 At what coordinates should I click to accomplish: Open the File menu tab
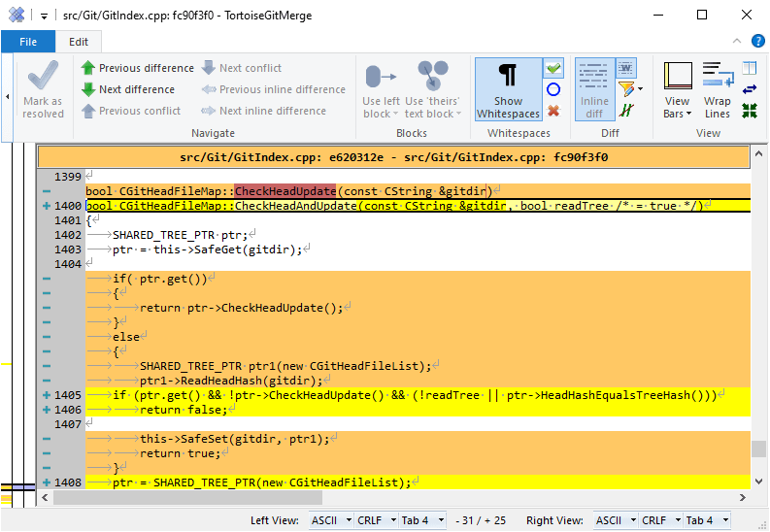pos(28,42)
